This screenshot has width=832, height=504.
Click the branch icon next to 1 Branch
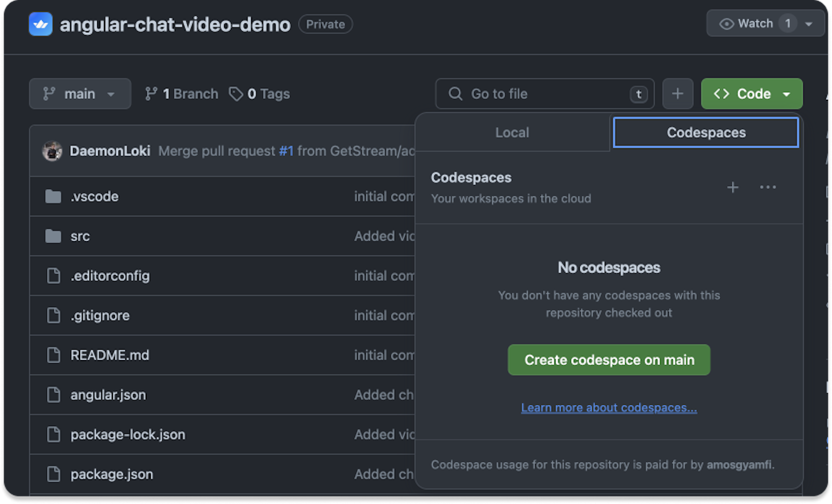click(x=151, y=94)
